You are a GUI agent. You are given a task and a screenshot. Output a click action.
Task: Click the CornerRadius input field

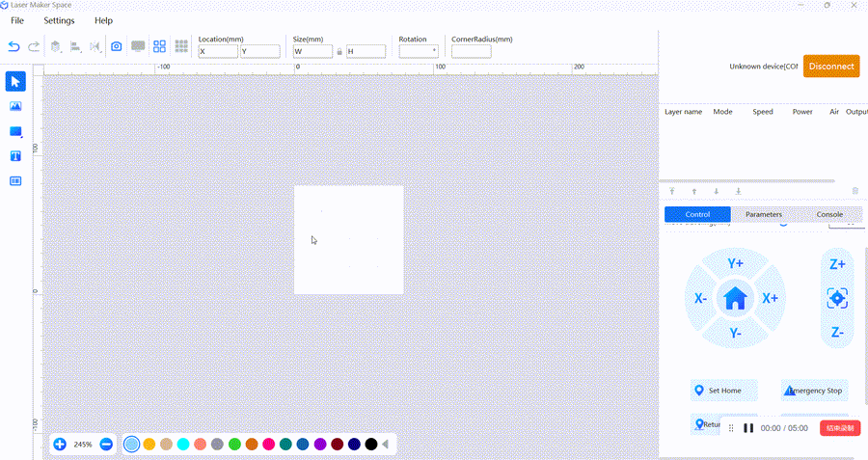(x=471, y=51)
